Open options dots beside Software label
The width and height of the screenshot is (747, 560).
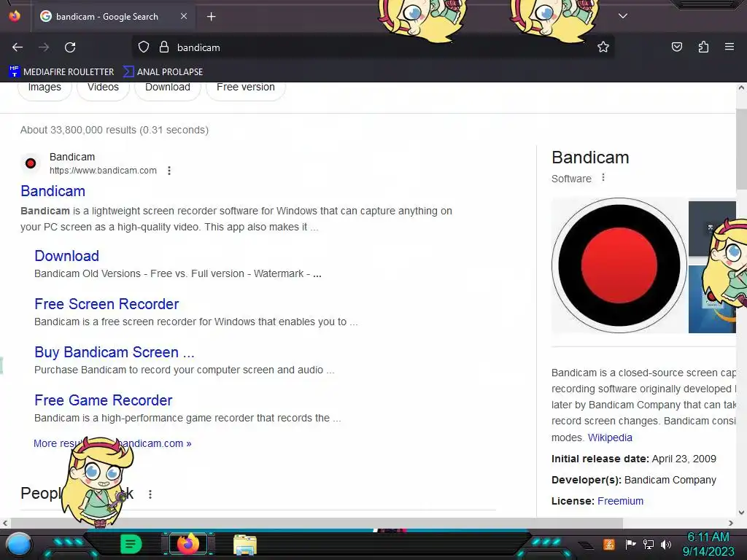[x=603, y=177]
